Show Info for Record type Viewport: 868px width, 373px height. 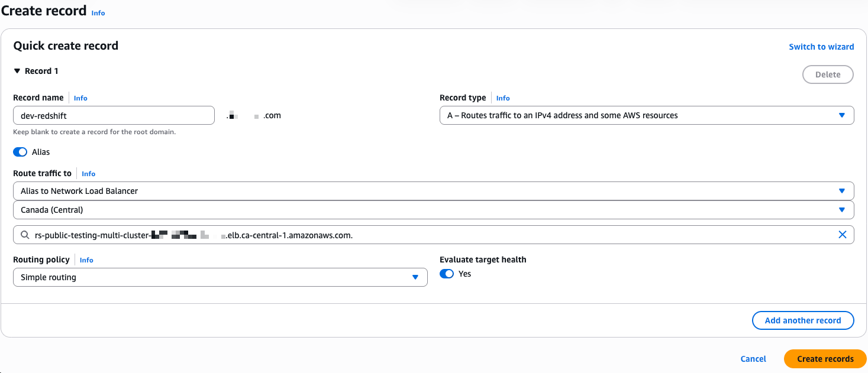(x=503, y=98)
